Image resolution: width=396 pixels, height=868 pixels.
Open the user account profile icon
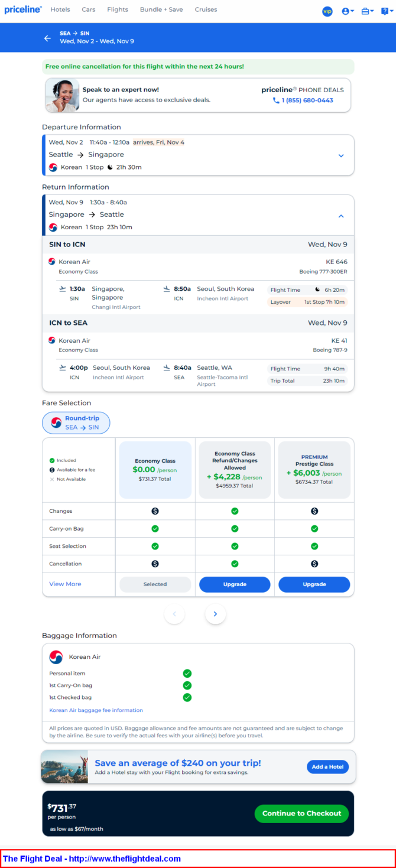(x=348, y=11)
